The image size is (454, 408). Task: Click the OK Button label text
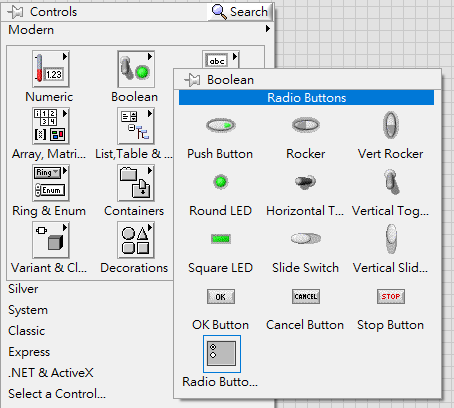pos(220,325)
